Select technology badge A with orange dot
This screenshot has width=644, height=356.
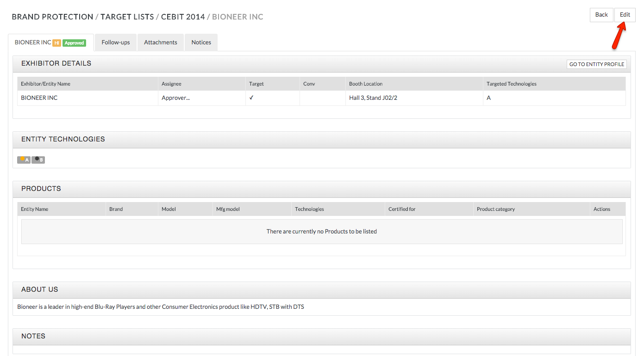tap(24, 160)
